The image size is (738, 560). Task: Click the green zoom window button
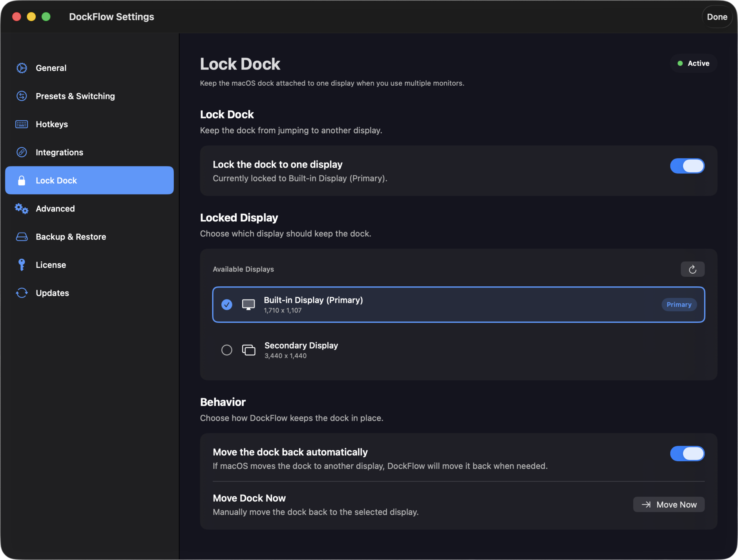46,17
